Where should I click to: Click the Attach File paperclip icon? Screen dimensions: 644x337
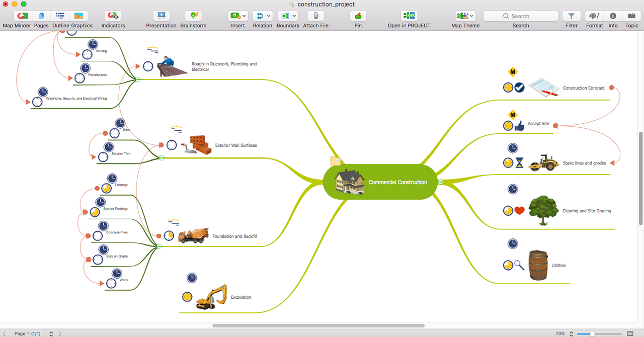point(315,16)
